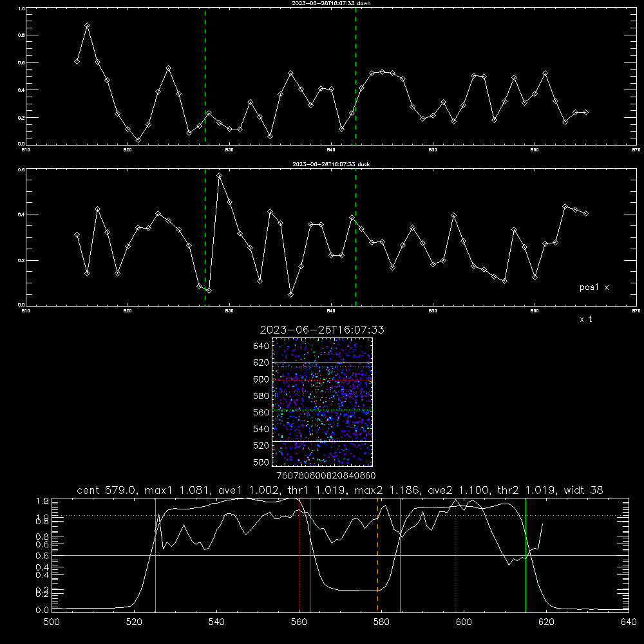Viewport: 644px width, 644px height.
Task: Click the large timestamp title above the heatmap
Action: [x=322, y=330]
